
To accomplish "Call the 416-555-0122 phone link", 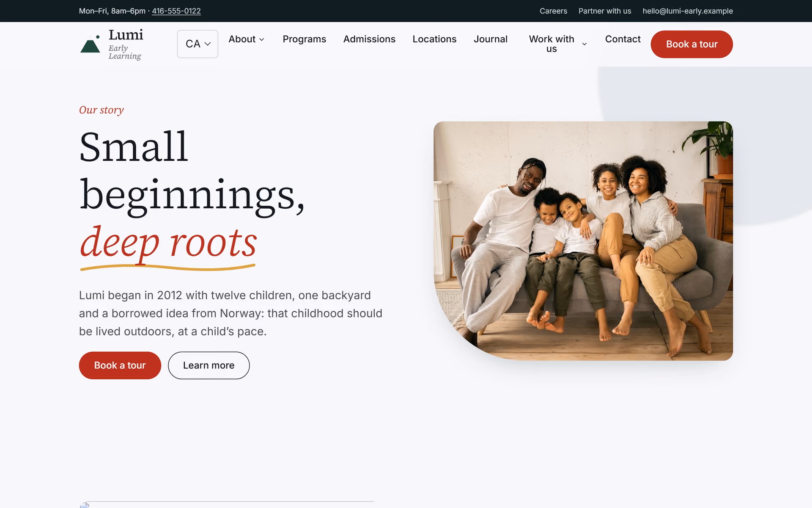I will [x=176, y=11].
